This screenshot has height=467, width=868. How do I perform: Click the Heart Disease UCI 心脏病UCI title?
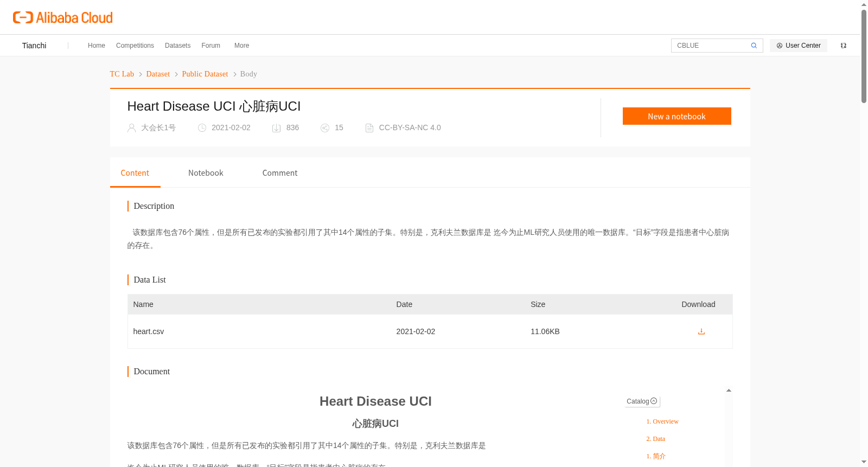214,106
